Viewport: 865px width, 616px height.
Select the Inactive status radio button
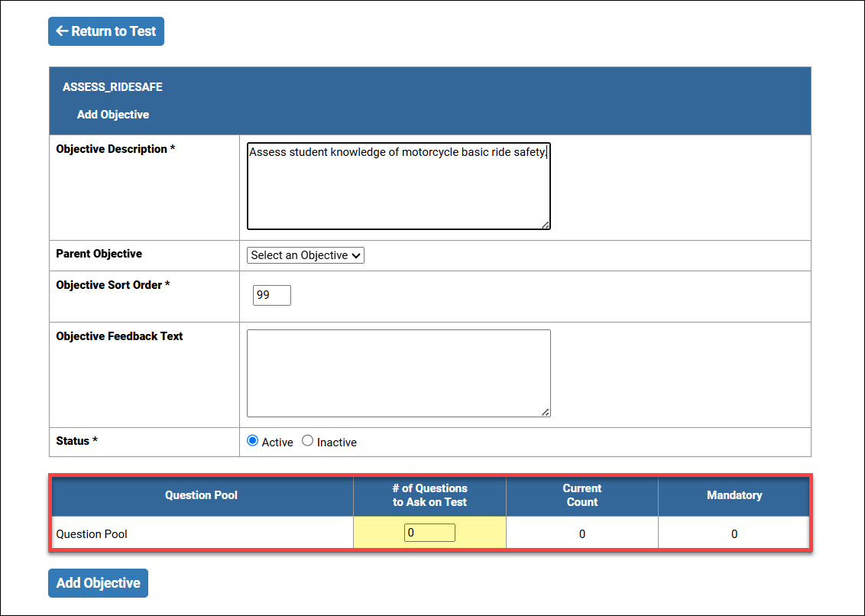[x=308, y=441]
